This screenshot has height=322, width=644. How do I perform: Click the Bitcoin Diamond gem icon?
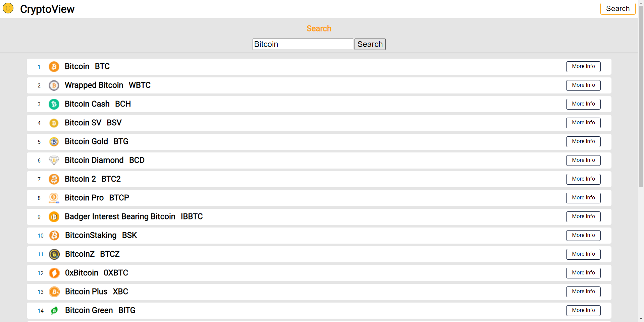click(54, 160)
